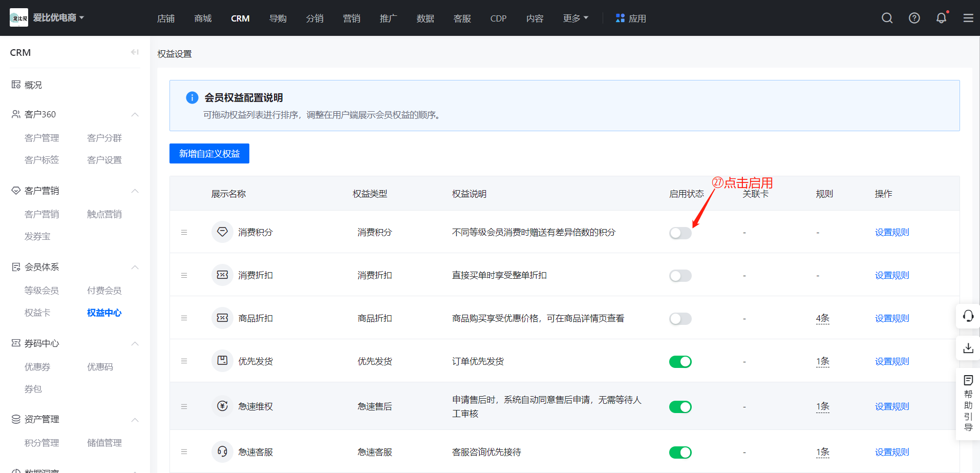Click the drag handle of 消费积分 row

click(184, 233)
